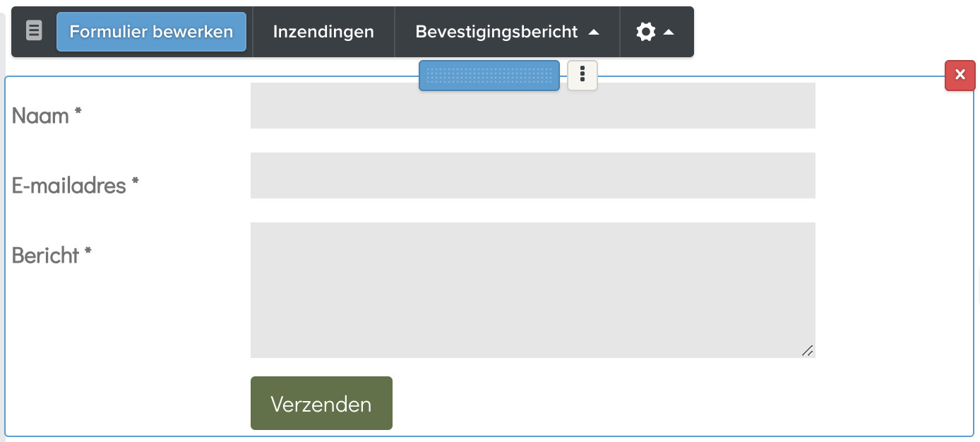
Task: Click the Naam field label
Action: (x=40, y=116)
